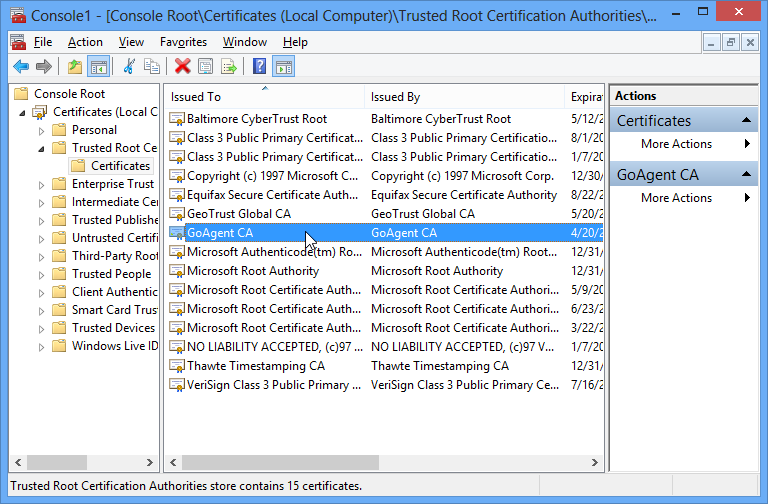Screen dimensions: 768x504
Task: Open the Window menu
Action: pos(245,42)
